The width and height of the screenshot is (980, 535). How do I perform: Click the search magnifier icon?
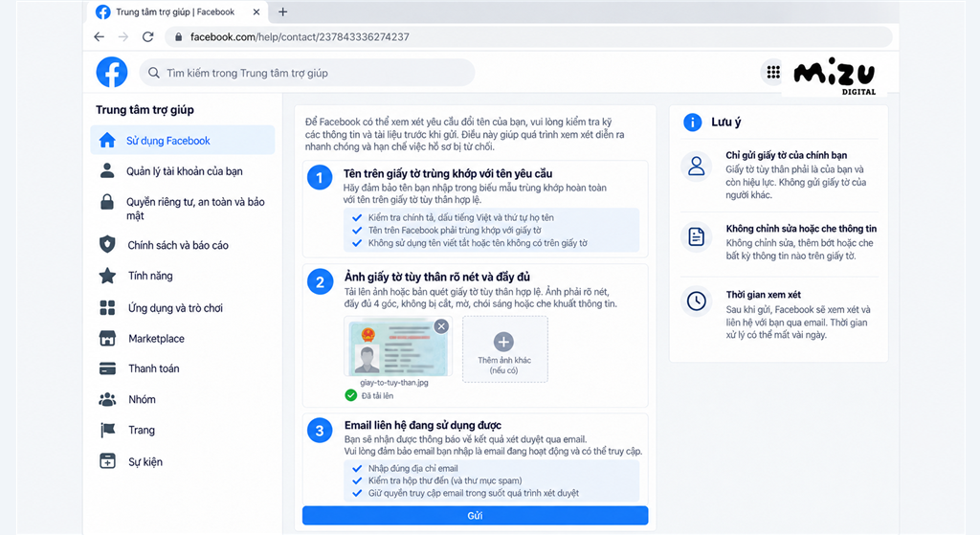pos(154,73)
